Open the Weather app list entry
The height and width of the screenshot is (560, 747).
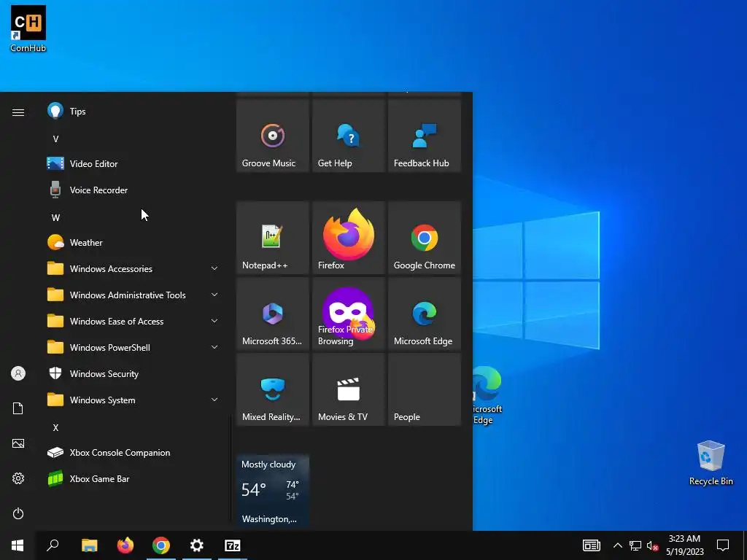(x=133, y=242)
